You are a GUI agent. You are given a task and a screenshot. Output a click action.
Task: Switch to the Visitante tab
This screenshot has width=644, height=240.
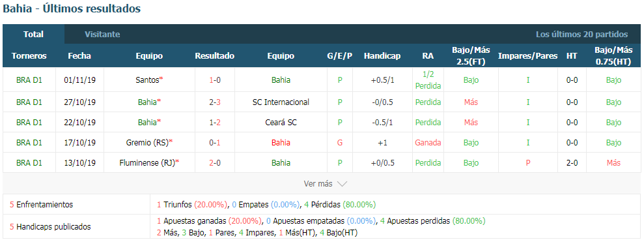(102, 34)
